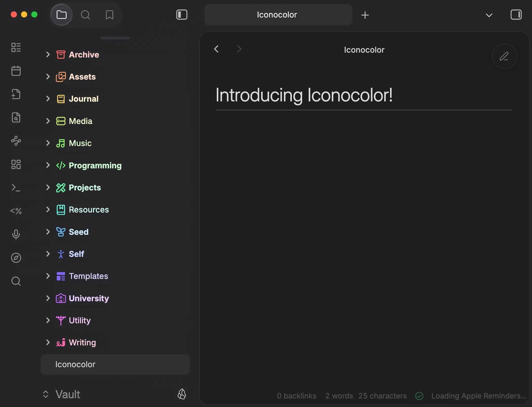Show 0 backlinks in status bar
The width and height of the screenshot is (532, 407).
[296, 396]
